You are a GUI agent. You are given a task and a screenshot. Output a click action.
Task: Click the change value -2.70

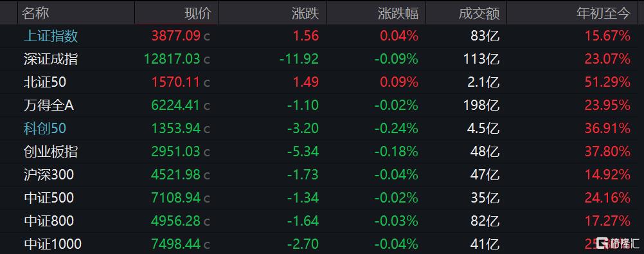303,244
